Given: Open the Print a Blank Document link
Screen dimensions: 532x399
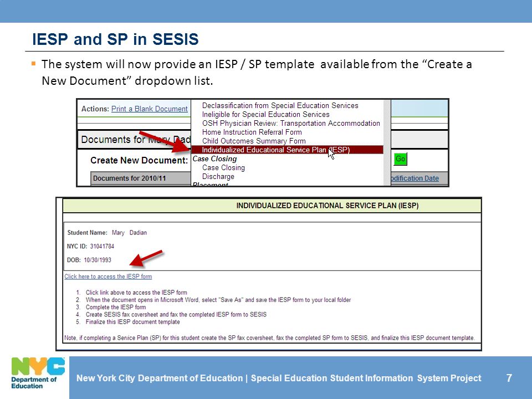Looking at the screenshot, I should click(x=149, y=109).
